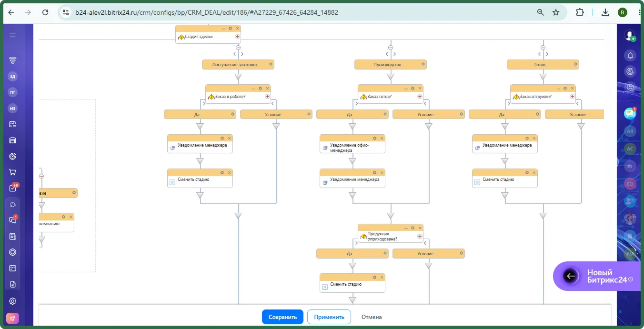Select "Уведомление менеджера" activity under "Заказ в работе?"
The width and height of the screenshot is (644, 329).
(200, 144)
